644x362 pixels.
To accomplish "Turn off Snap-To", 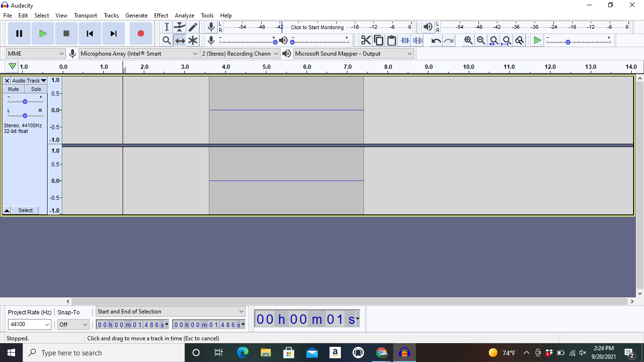I will pyautogui.click(x=73, y=324).
